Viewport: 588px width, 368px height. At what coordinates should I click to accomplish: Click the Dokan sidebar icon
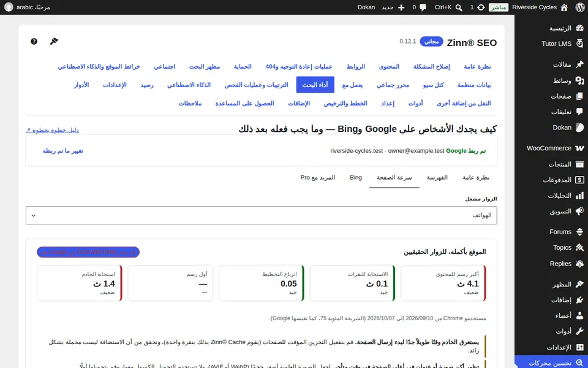click(580, 128)
